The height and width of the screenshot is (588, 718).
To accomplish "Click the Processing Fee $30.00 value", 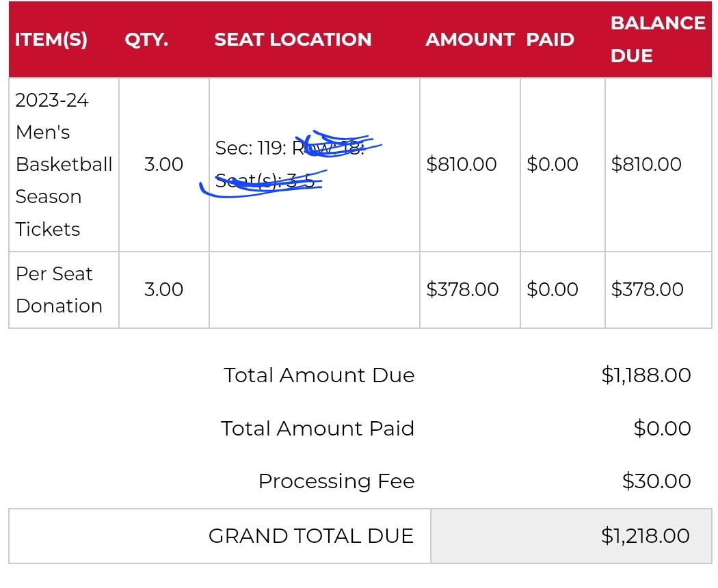I will (656, 481).
